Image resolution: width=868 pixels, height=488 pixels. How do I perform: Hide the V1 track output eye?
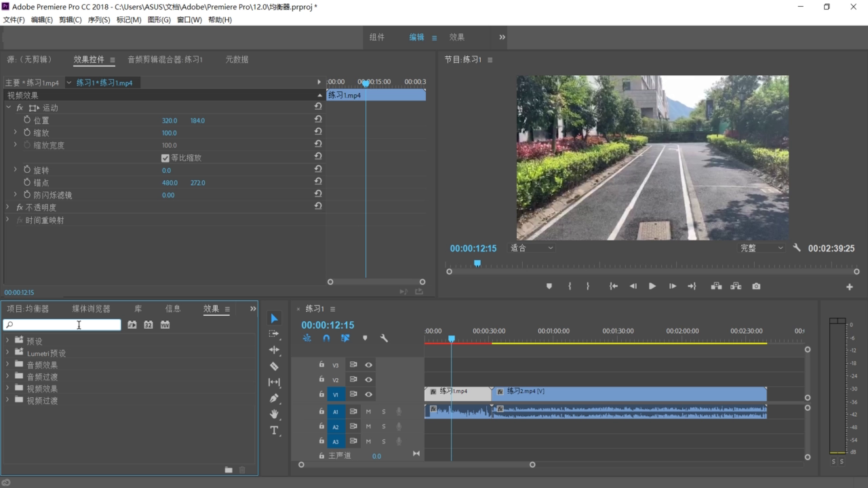[x=368, y=394]
